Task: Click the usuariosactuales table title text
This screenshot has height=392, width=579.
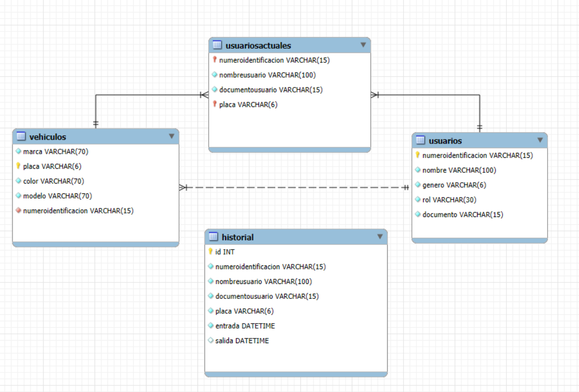Action: pos(259,45)
